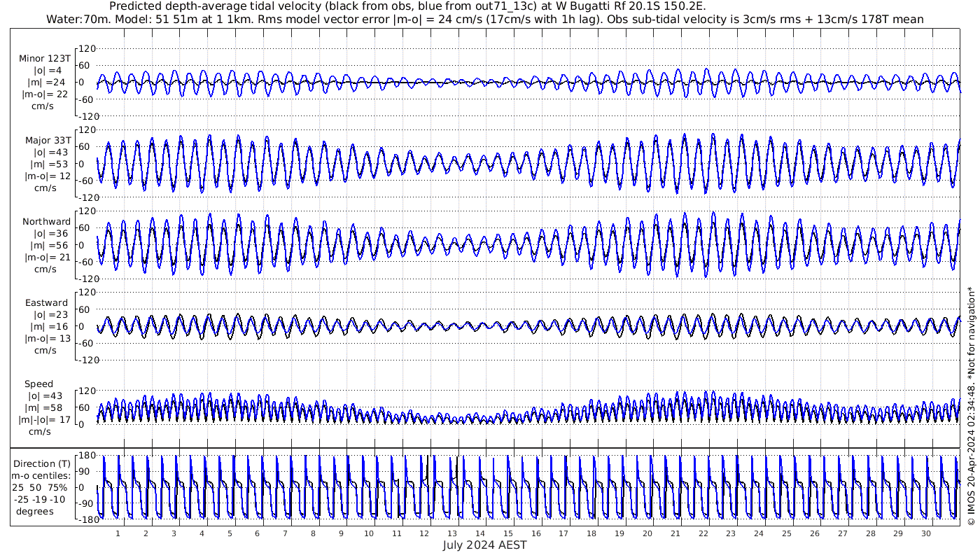
Task: Click day "10" on the date axis
Action: click(x=369, y=533)
